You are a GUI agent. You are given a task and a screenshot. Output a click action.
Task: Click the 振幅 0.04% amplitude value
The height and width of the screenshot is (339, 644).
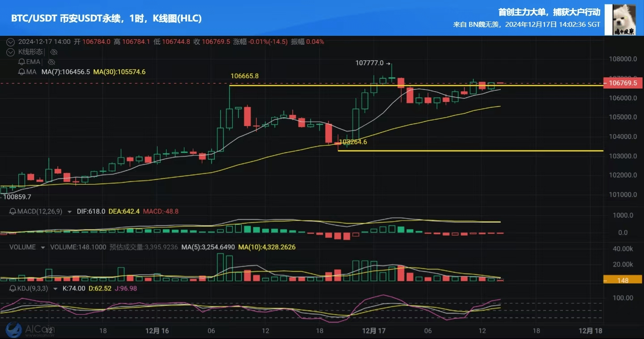(307, 42)
